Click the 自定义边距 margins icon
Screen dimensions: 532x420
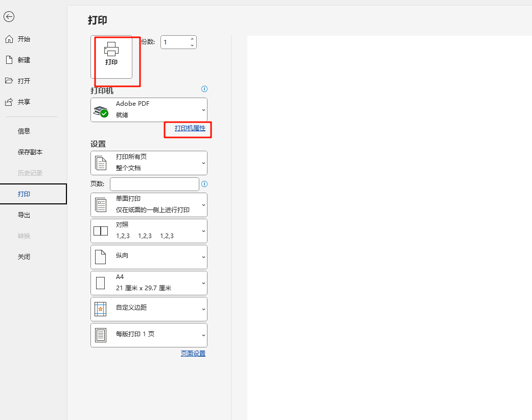click(101, 309)
